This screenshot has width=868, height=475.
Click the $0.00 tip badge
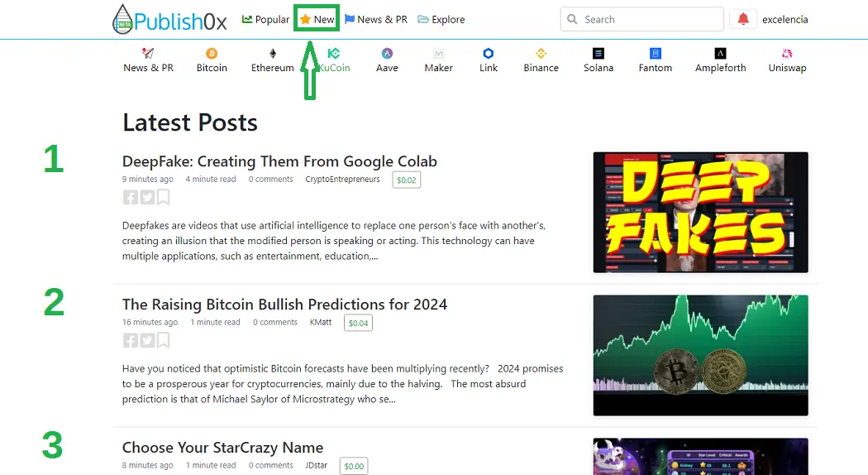click(x=354, y=466)
